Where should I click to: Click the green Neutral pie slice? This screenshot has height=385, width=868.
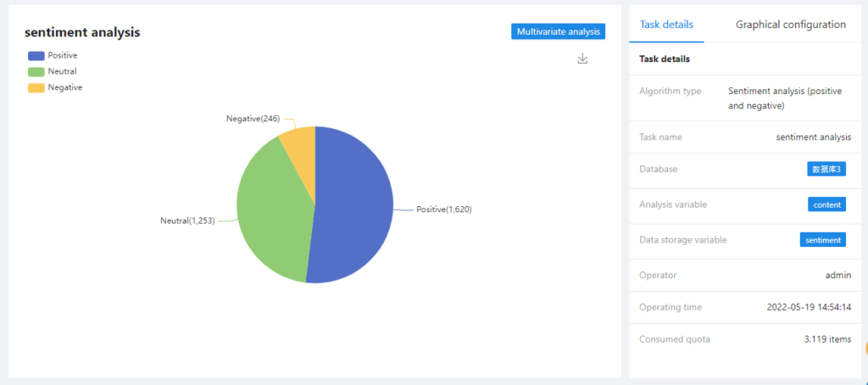point(271,212)
